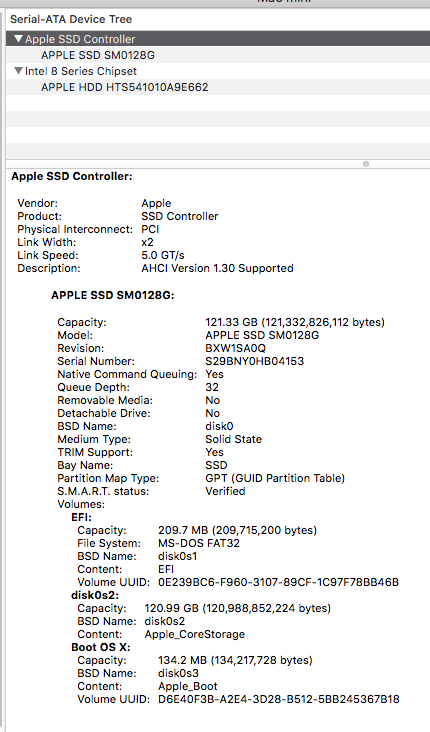Click the BSD Name value 'disk0s3'
The width and height of the screenshot is (430, 732).
click(x=178, y=674)
